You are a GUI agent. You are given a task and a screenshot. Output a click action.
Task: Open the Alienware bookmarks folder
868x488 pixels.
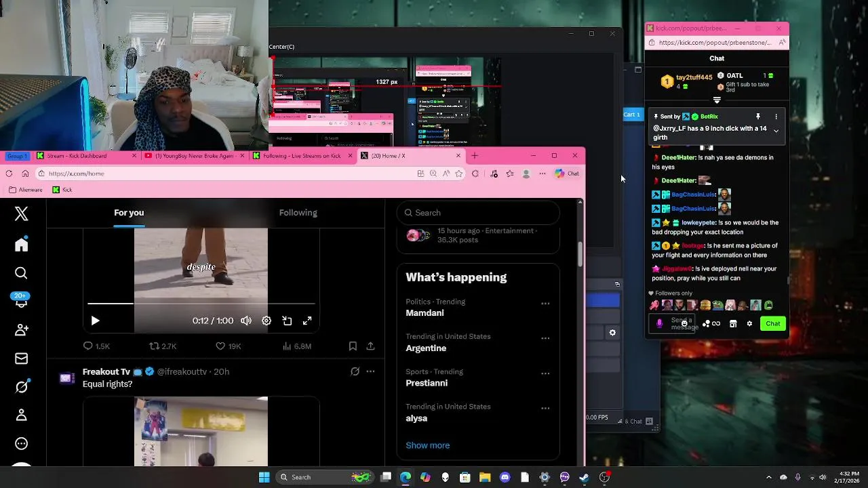[x=26, y=190]
